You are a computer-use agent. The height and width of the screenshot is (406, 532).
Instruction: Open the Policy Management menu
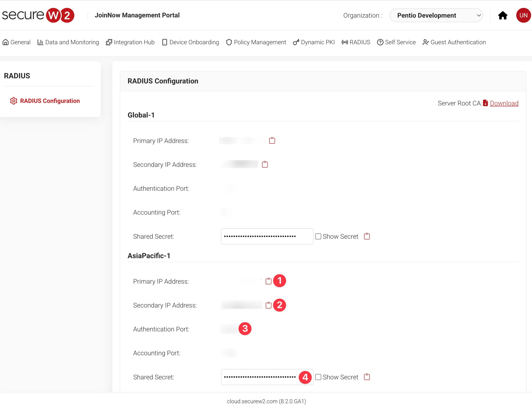click(x=256, y=42)
